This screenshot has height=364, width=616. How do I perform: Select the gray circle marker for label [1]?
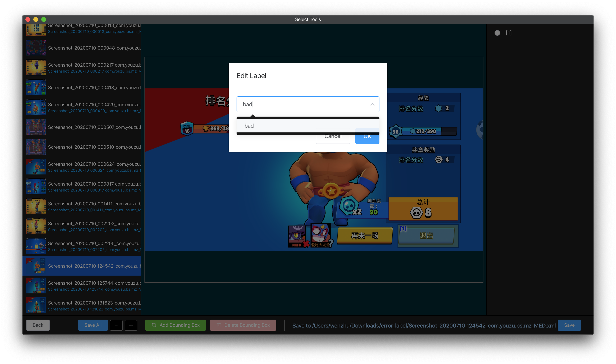497,33
